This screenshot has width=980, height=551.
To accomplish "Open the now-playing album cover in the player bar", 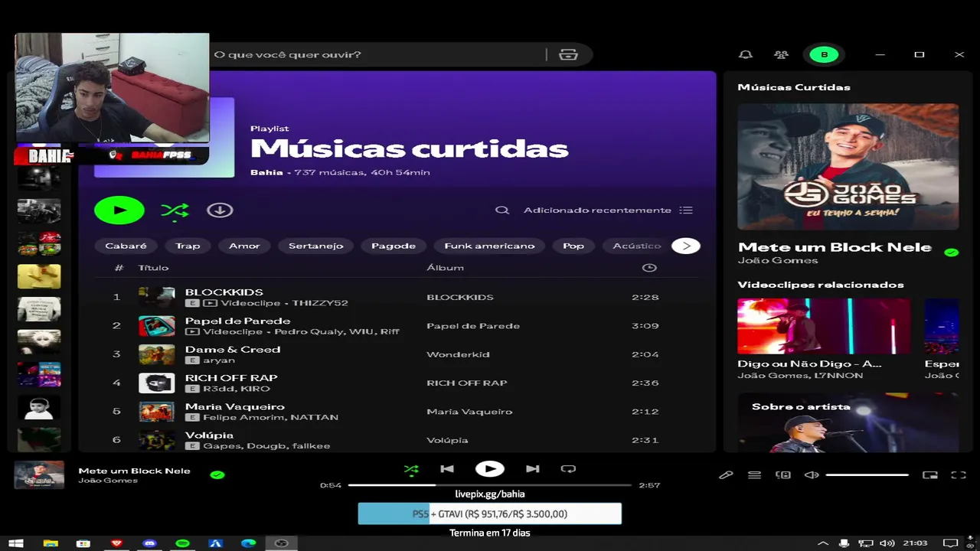I will click(39, 475).
